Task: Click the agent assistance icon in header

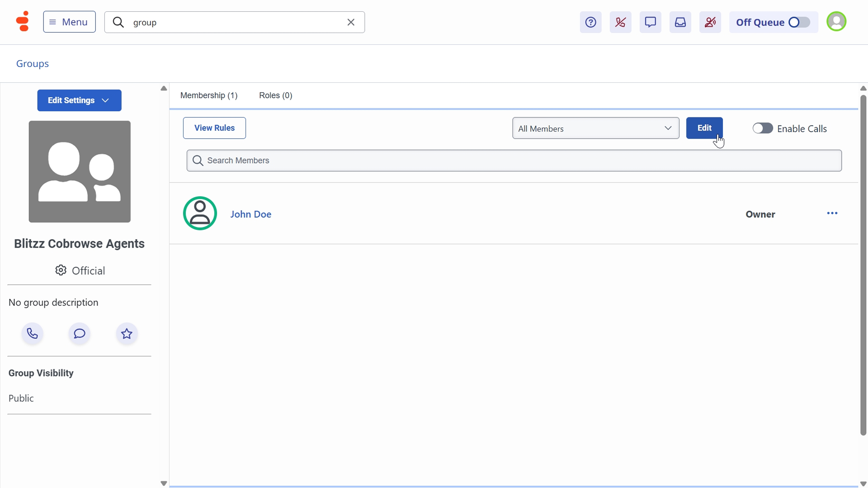Action: tap(710, 22)
